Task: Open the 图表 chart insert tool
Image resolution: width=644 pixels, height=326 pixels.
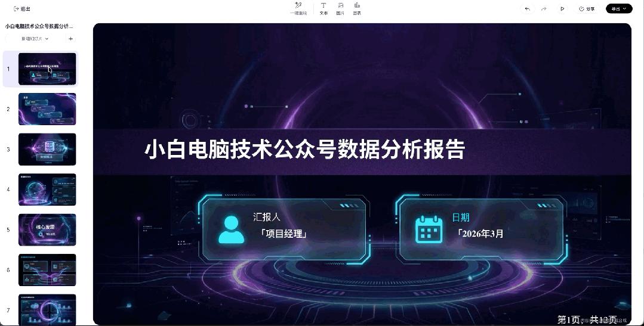Action: tap(357, 8)
